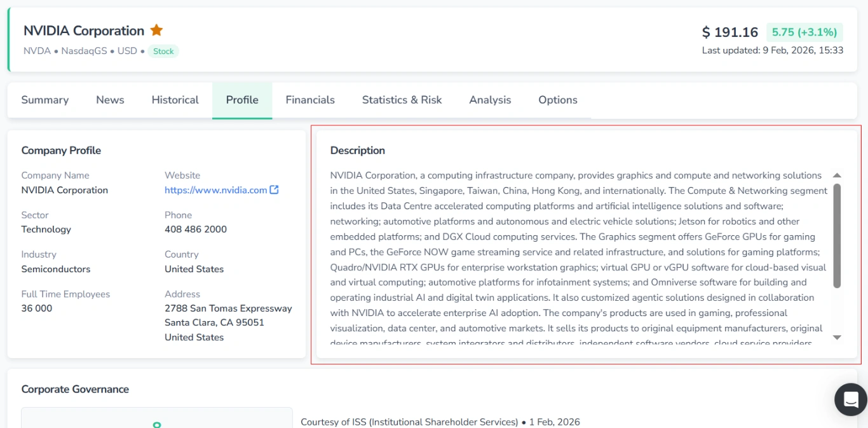Click the NVIDIA Corporation heading

click(84, 30)
